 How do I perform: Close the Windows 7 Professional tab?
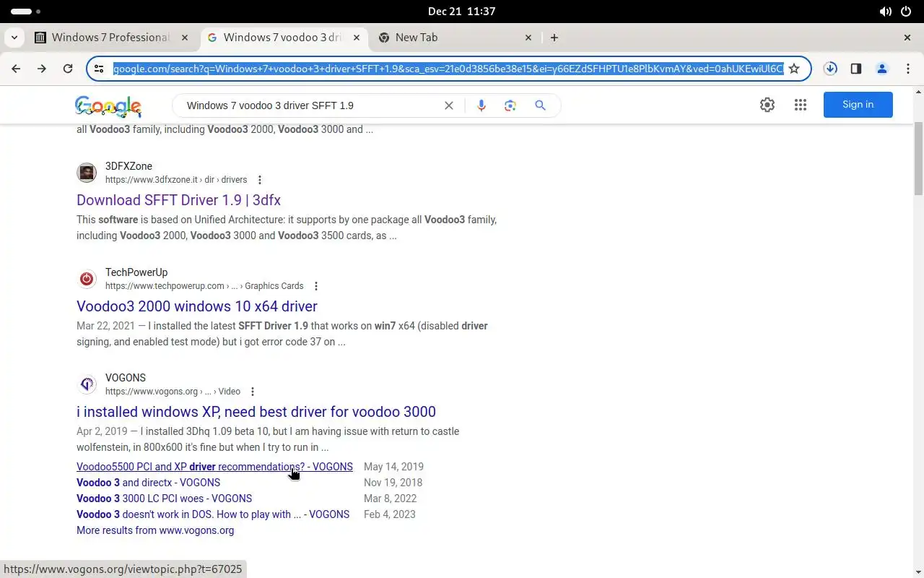[185, 38]
